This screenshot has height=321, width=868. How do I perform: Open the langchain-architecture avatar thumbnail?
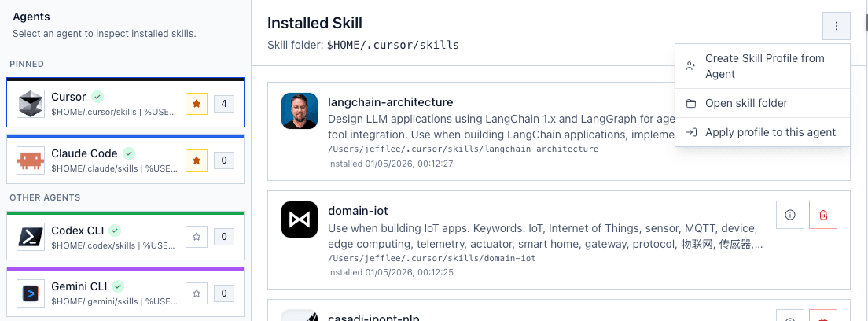(x=300, y=111)
